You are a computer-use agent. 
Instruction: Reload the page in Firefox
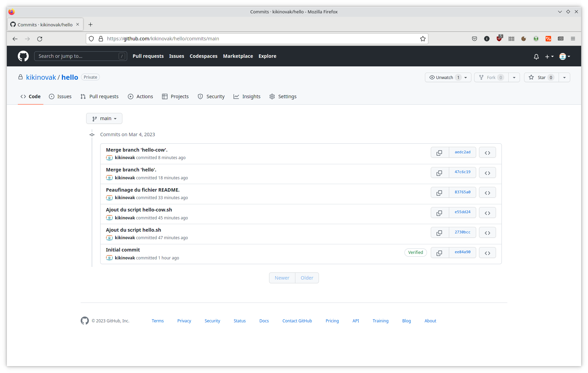(x=40, y=39)
